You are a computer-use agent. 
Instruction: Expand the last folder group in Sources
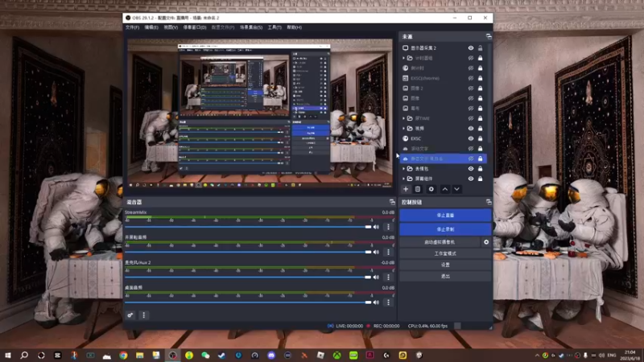(404, 179)
